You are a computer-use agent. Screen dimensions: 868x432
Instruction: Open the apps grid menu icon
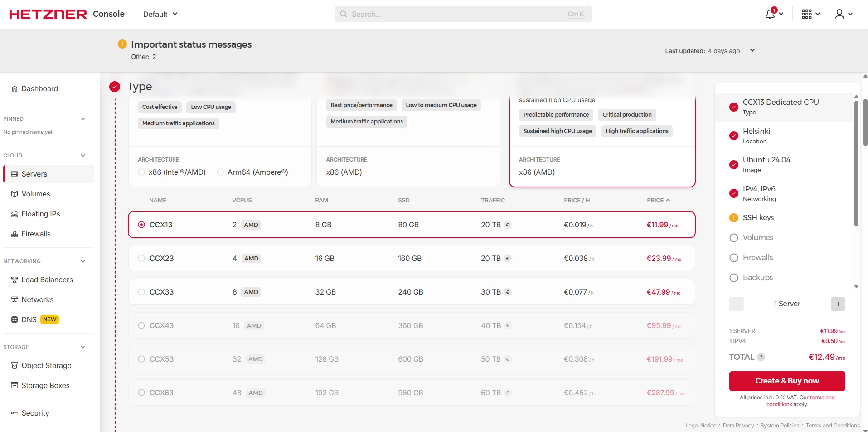click(x=807, y=14)
